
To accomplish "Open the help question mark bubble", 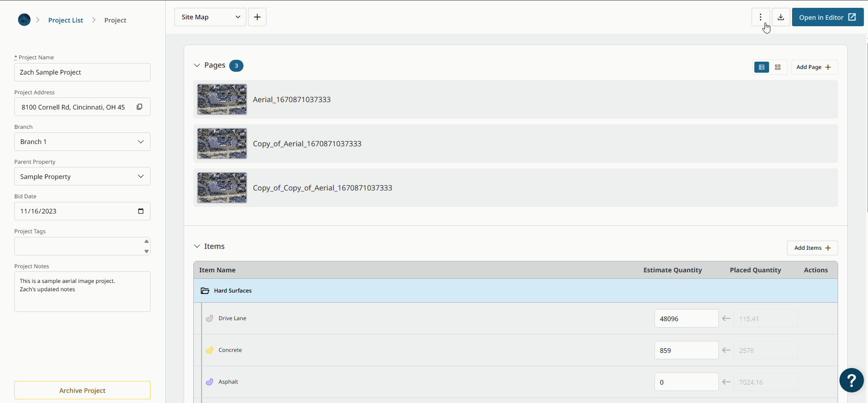I will pos(851,380).
